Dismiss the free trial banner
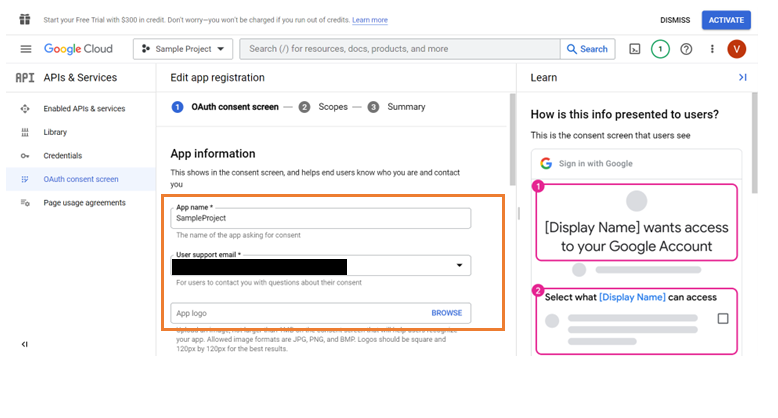 tap(675, 20)
